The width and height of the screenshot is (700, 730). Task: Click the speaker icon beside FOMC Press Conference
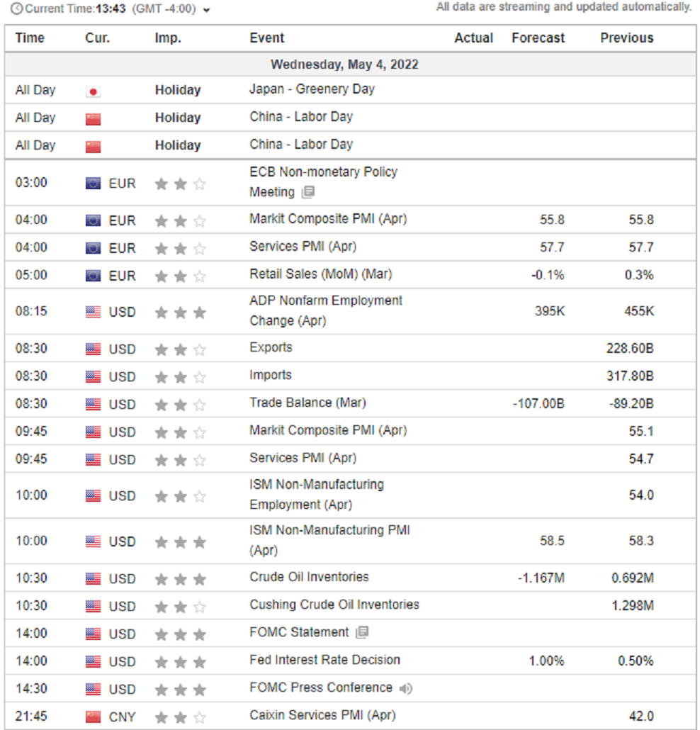click(x=406, y=688)
